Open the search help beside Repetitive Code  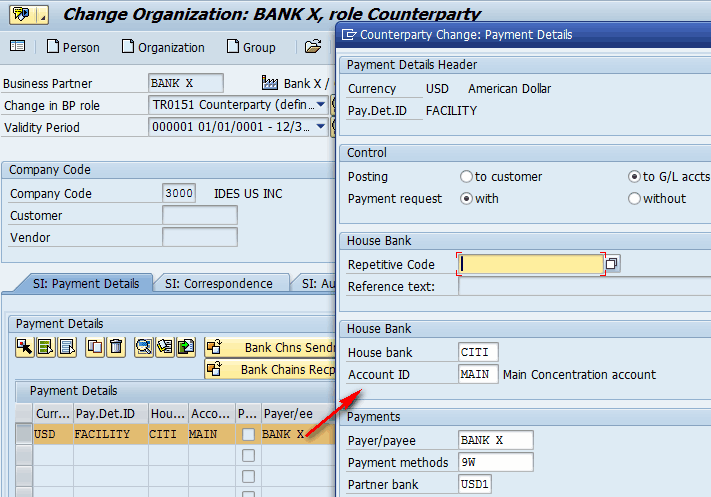point(612,264)
